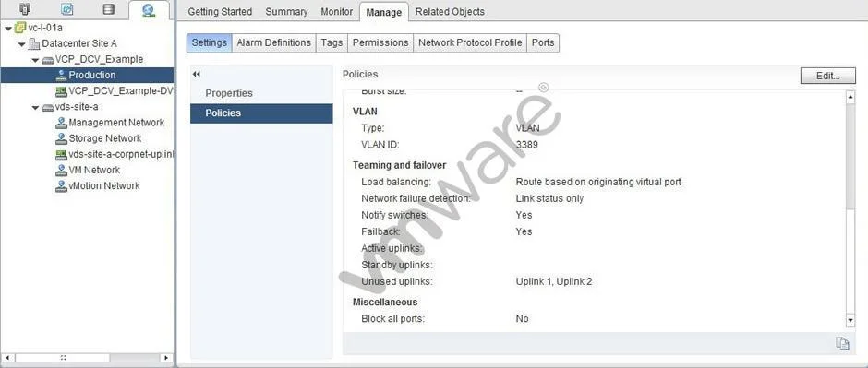Click the Management Network port group icon

62,123
